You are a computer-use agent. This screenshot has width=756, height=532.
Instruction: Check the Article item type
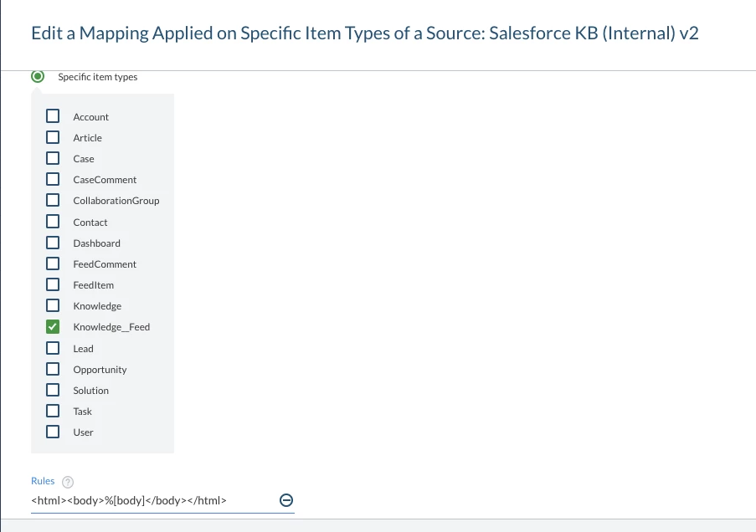pyautogui.click(x=53, y=136)
